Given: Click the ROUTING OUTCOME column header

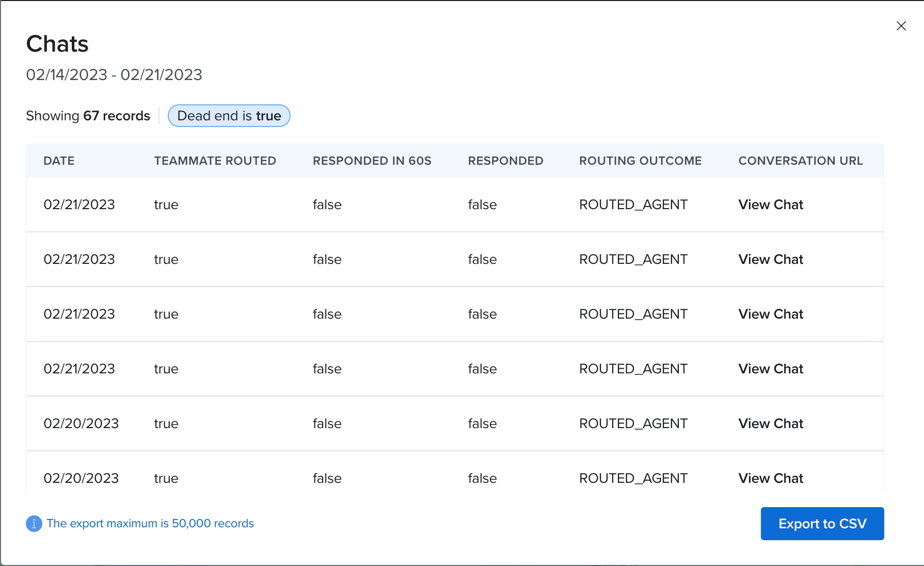Looking at the screenshot, I should pyautogui.click(x=640, y=161).
